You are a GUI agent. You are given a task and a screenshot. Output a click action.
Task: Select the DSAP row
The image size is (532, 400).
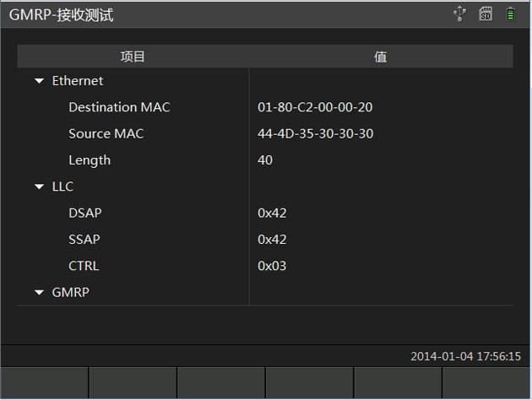point(265,214)
